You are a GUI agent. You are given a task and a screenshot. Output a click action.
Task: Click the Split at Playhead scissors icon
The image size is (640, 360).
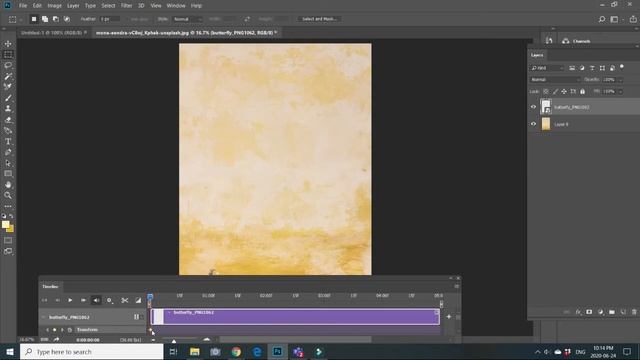tap(124, 300)
